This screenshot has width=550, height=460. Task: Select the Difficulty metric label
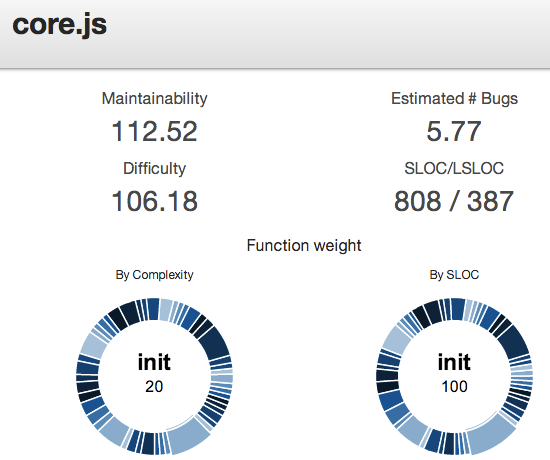point(154,169)
